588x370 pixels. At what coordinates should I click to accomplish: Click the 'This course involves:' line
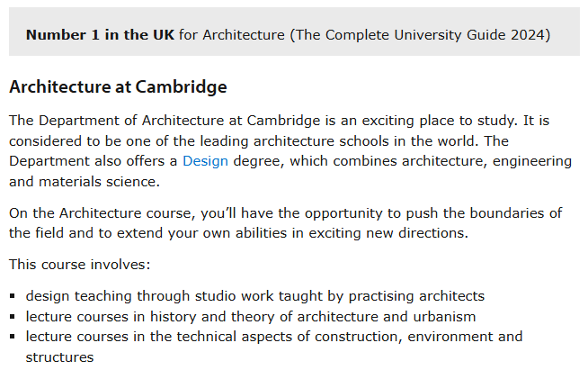pyautogui.click(x=79, y=265)
